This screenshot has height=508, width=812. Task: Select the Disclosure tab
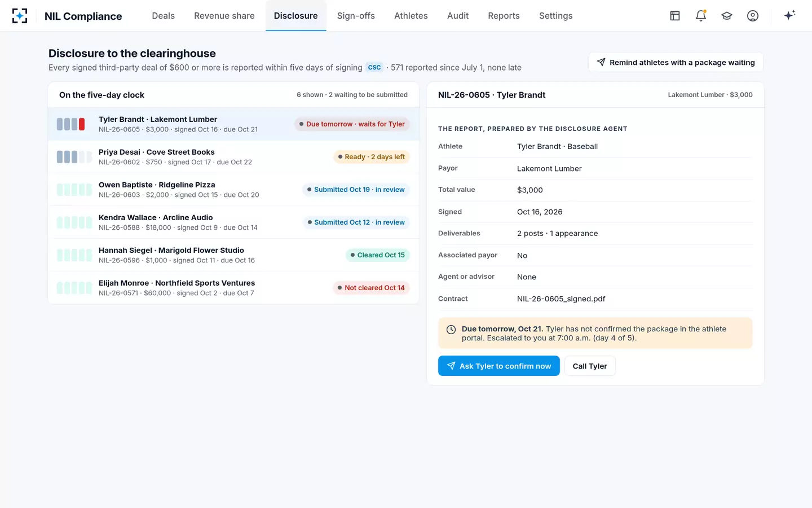(x=296, y=16)
